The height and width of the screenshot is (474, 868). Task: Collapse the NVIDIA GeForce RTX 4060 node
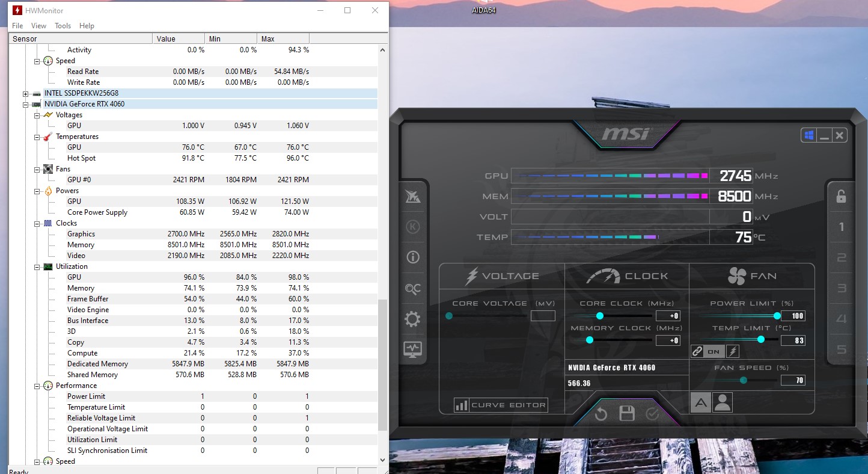coord(25,104)
